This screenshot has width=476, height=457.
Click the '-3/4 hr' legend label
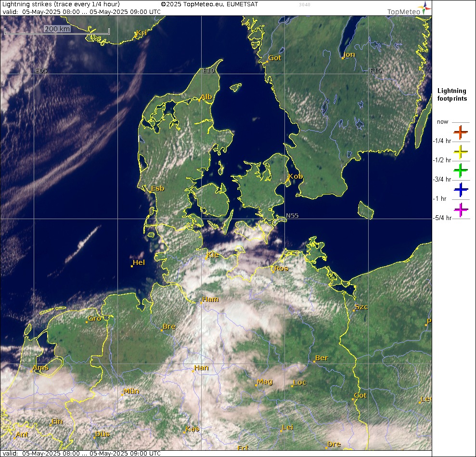[x=442, y=179]
